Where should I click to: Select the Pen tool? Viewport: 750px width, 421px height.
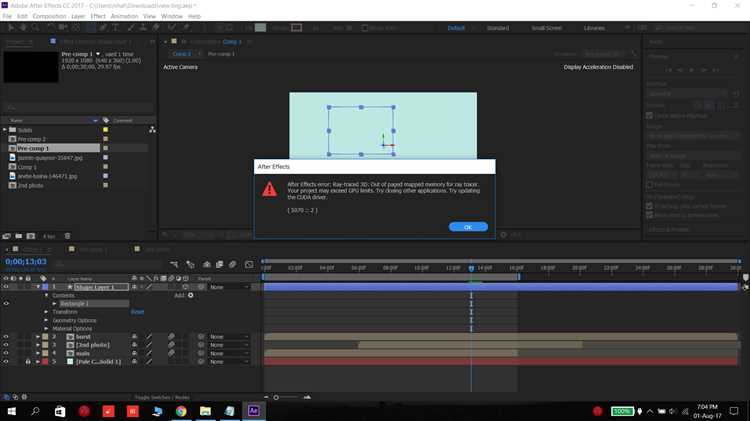pos(103,28)
